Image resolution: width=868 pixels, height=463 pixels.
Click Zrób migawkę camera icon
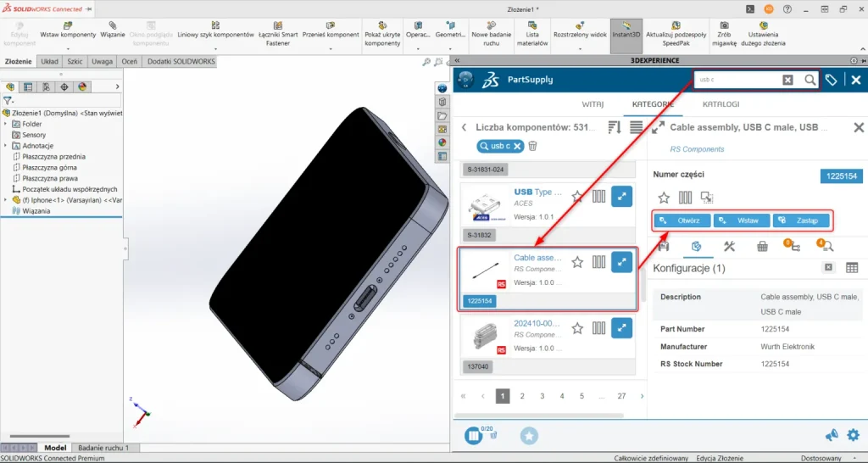tap(724, 25)
